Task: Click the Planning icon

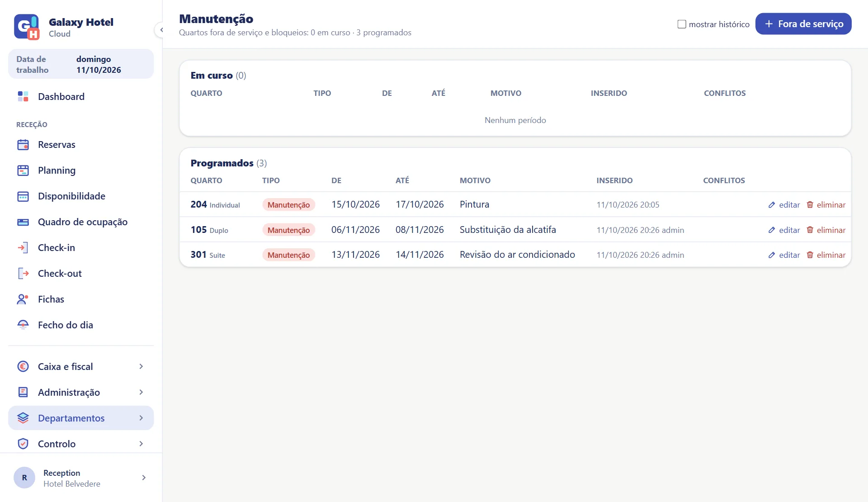Action: tap(23, 170)
